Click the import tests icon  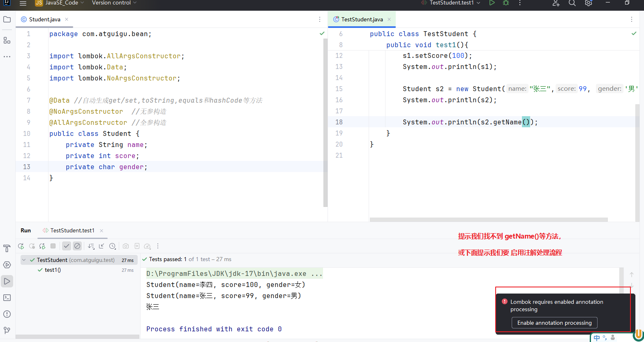point(136,246)
